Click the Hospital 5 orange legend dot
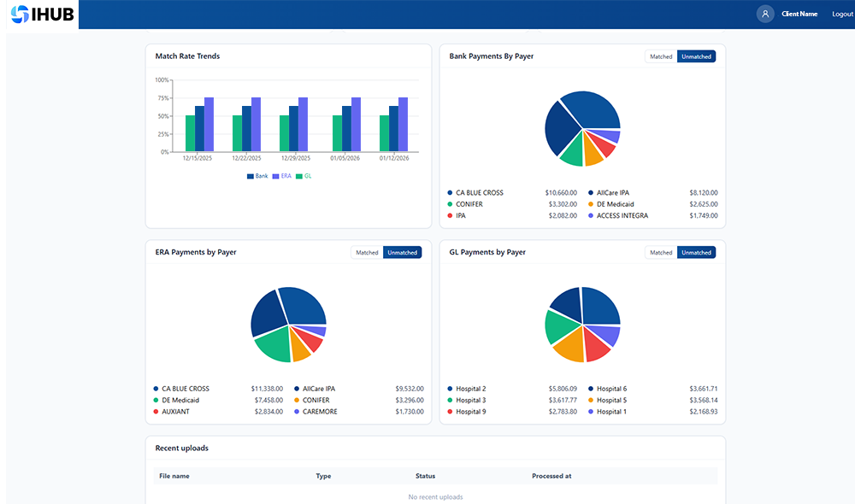This screenshot has width=855, height=504. point(591,401)
